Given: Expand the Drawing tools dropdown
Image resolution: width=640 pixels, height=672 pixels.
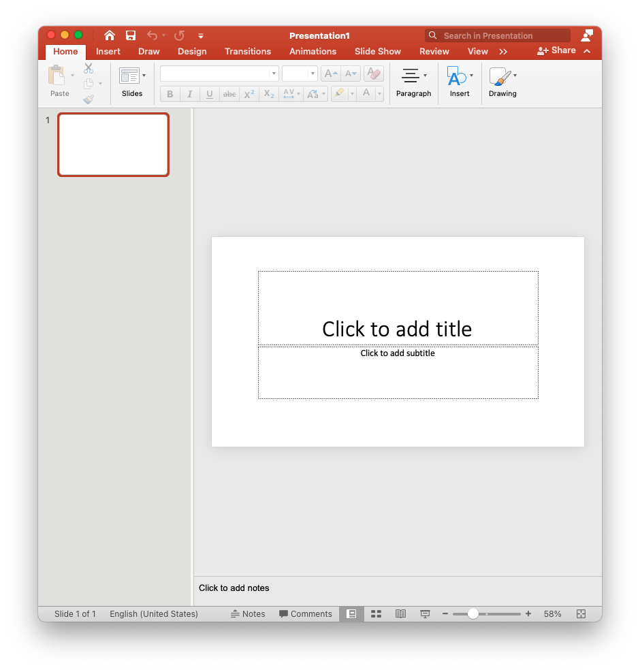Looking at the screenshot, I should 503,82.
